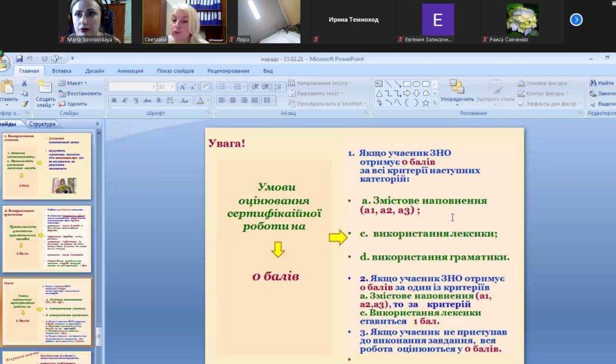Click the Copy icon in clipboard group
The height and width of the screenshot is (364, 616).
point(24,93)
